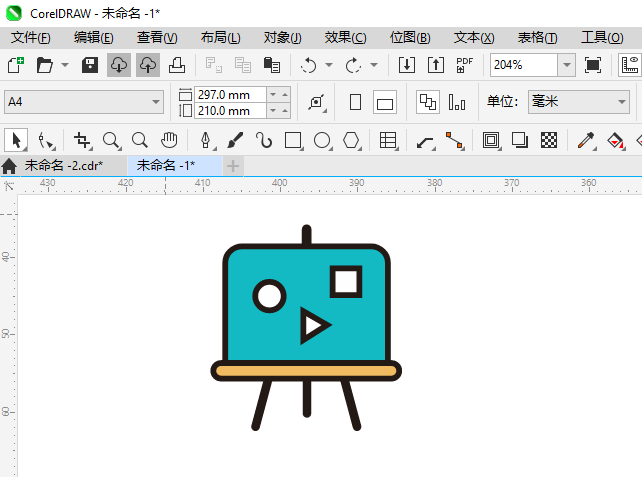Toggle the All pages layout button
The width and height of the screenshot is (642, 477).
point(428,102)
